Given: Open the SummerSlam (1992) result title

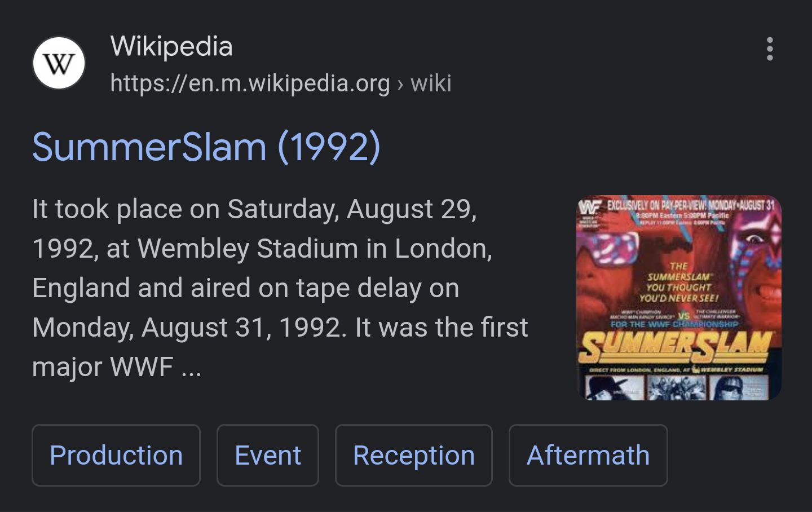Looking at the screenshot, I should point(206,147).
